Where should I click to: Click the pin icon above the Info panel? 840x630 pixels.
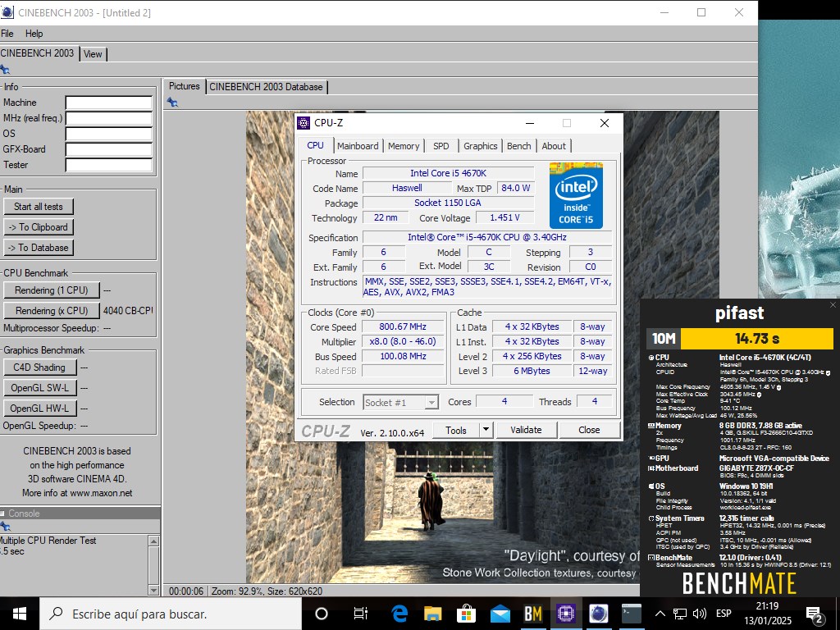(5, 69)
